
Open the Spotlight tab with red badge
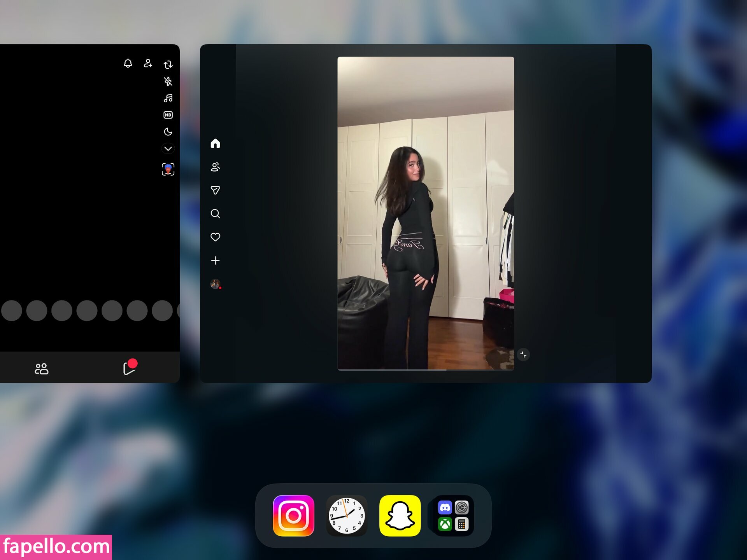tap(129, 368)
